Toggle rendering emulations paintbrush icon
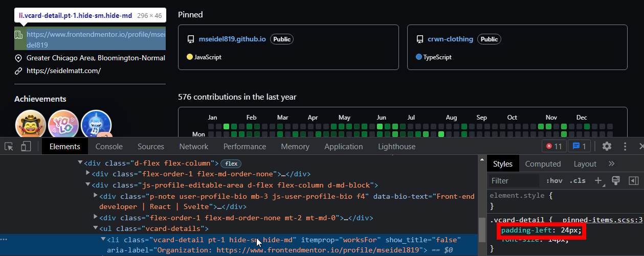 coord(616,180)
